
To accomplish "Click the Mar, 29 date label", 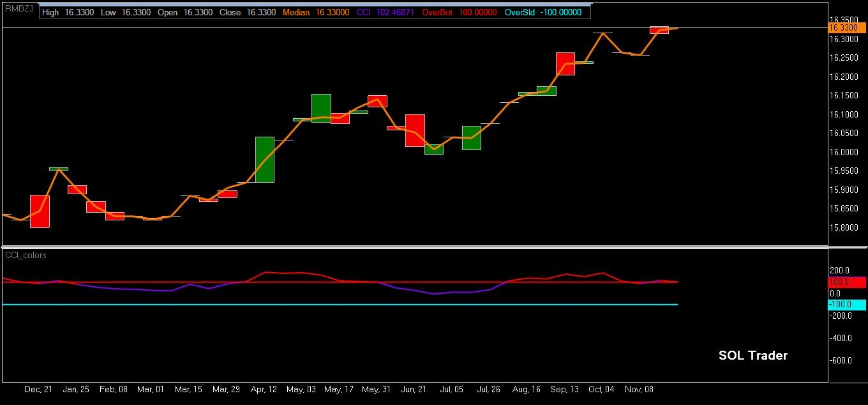I will [x=227, y=389].
